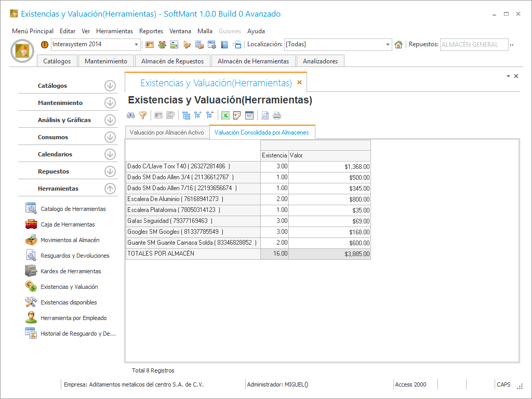
Task: Click the printer icon
Action: (277, 115)
